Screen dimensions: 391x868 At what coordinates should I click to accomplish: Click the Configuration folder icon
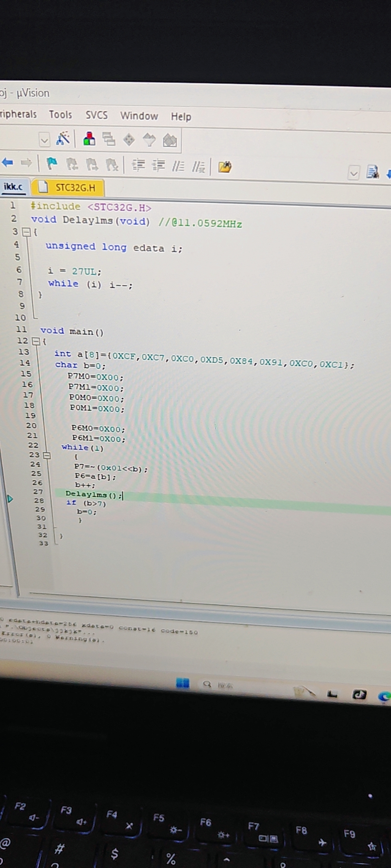tap(225, 167)
